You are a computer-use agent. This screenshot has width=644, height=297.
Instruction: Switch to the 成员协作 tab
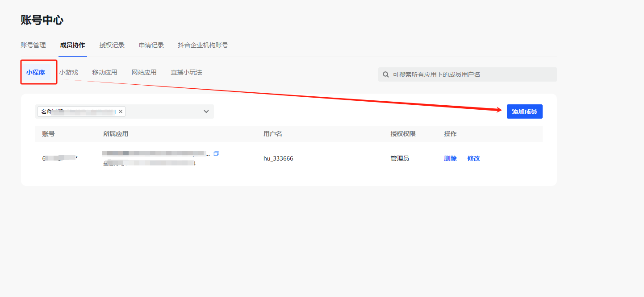click(x=72, y=45)
